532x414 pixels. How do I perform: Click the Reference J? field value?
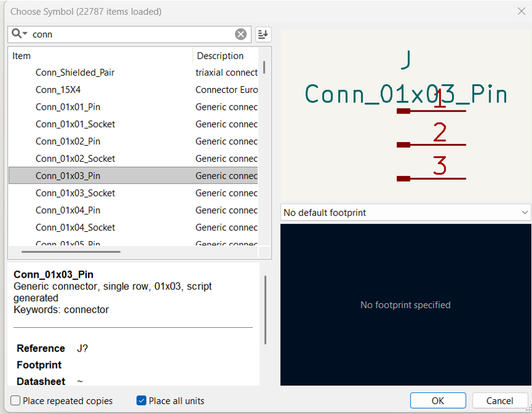click(82, 348)
